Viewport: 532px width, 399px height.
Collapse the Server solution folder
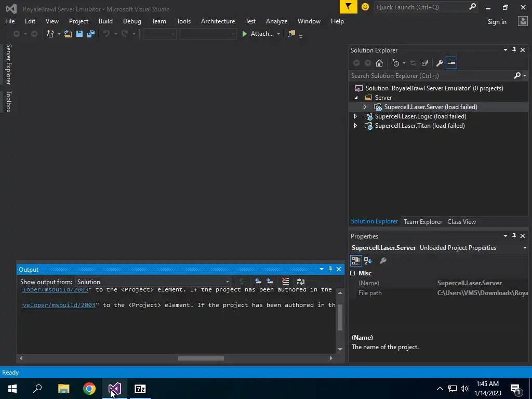click(x=356, y=98)
